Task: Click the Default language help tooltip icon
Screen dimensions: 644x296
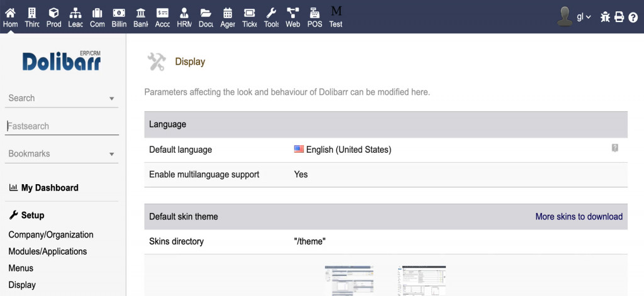Action: tap(615, 148)
